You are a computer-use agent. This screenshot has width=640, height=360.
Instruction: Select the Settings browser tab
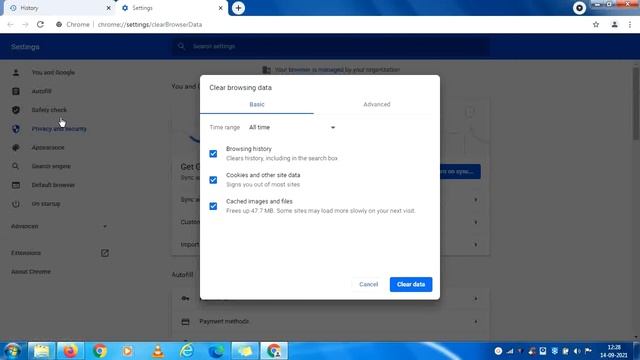pyautogui.click(x=171, y=8)
